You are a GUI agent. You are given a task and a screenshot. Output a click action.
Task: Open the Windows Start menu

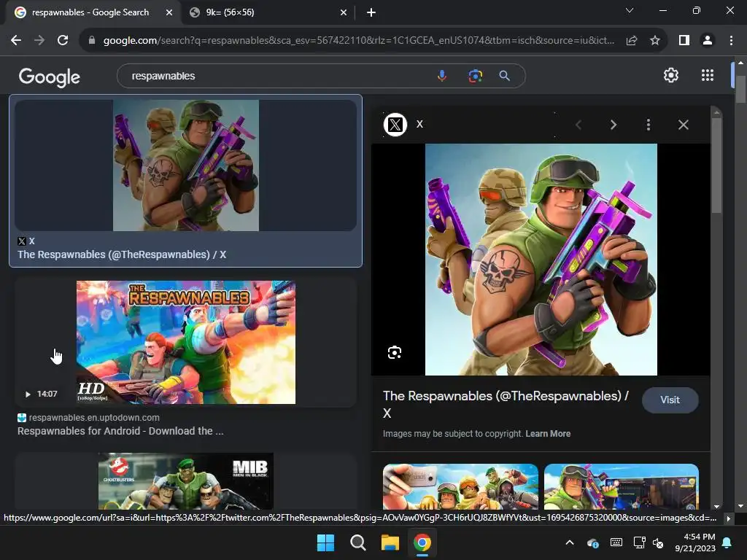[x=326, y=542]
